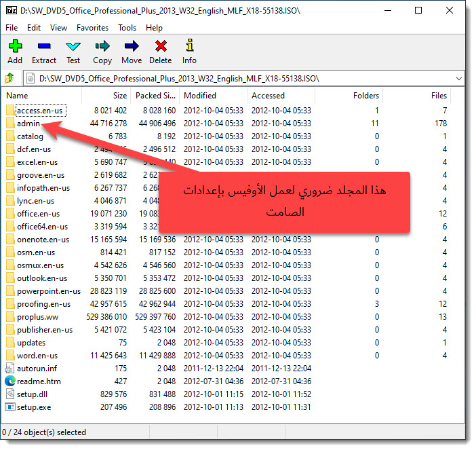The image size is (476, 450).
Task: Sort by the Modified column header
Action: (214, 96)
